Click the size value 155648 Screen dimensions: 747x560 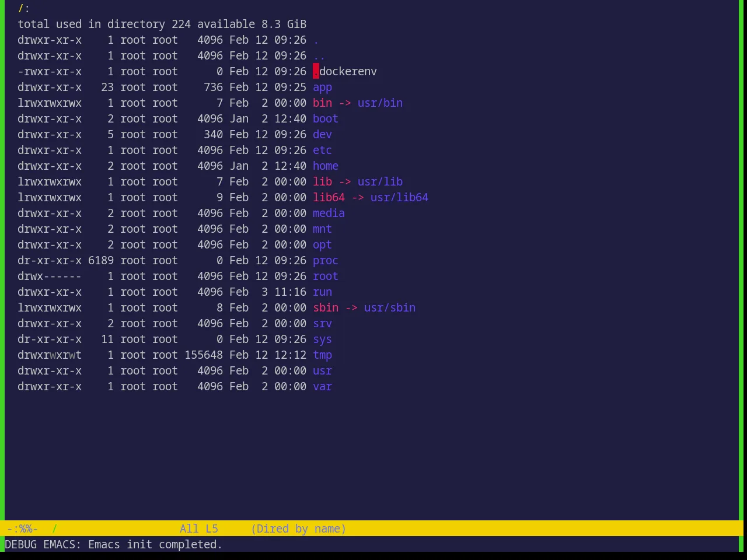[204, 355]
